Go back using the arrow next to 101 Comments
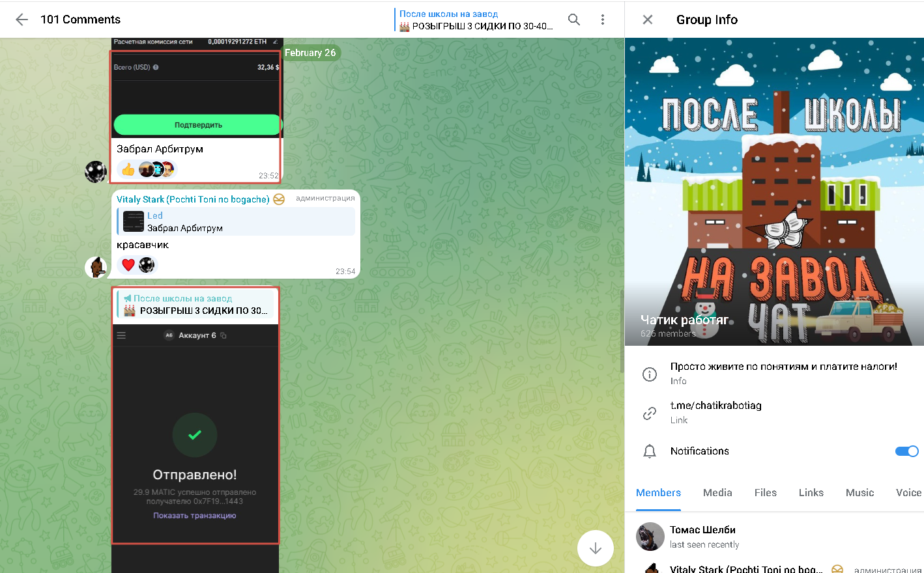924x573 pixels. [22, 20]
